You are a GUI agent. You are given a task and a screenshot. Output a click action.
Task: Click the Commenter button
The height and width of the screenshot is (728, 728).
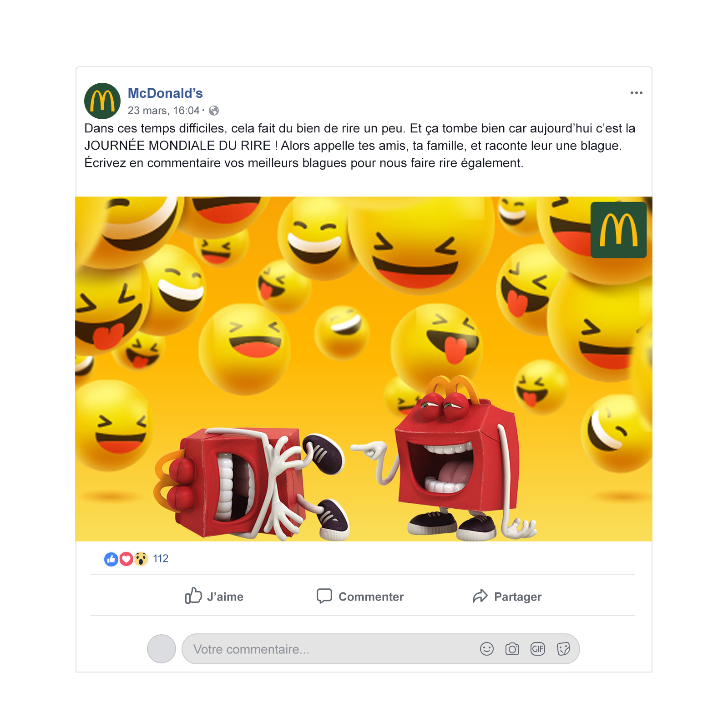360,596
